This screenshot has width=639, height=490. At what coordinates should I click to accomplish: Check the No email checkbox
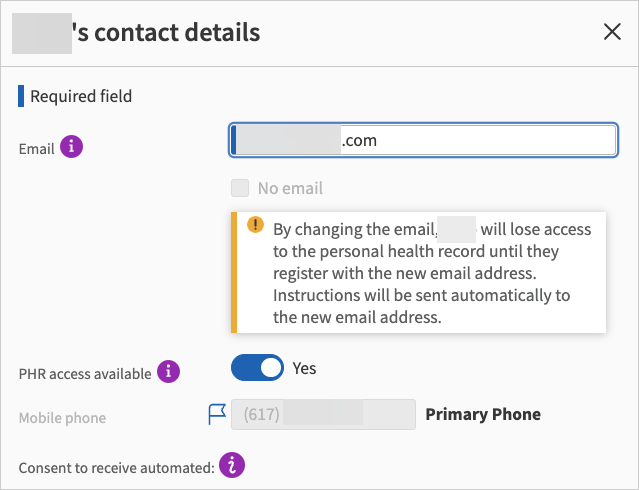(x=239, y=188)
